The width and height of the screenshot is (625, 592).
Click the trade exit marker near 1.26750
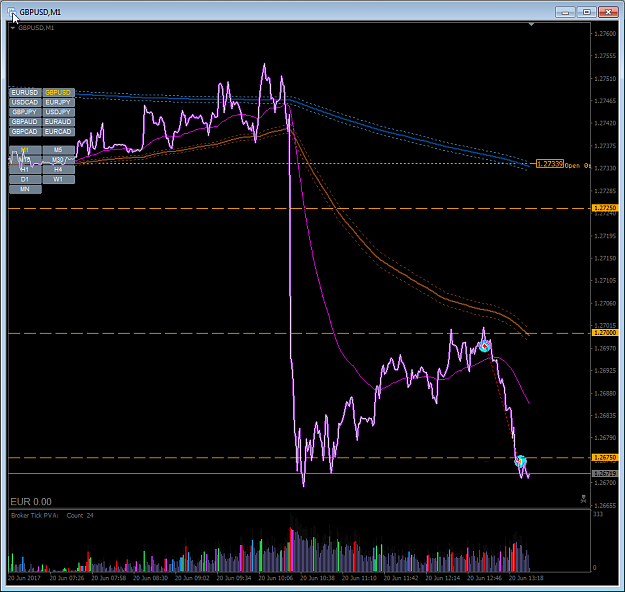pos(521,461)
